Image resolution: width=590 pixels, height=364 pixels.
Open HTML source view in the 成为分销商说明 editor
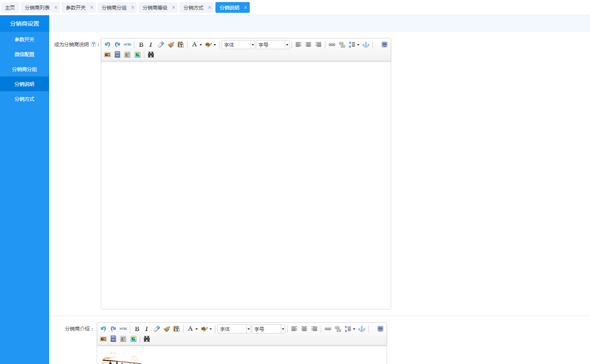click(x=127, y=45)
